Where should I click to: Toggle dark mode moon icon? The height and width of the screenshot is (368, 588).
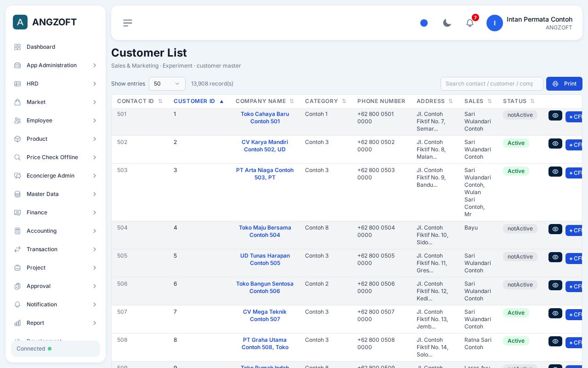pyautogui.click(x=447, y=23)
